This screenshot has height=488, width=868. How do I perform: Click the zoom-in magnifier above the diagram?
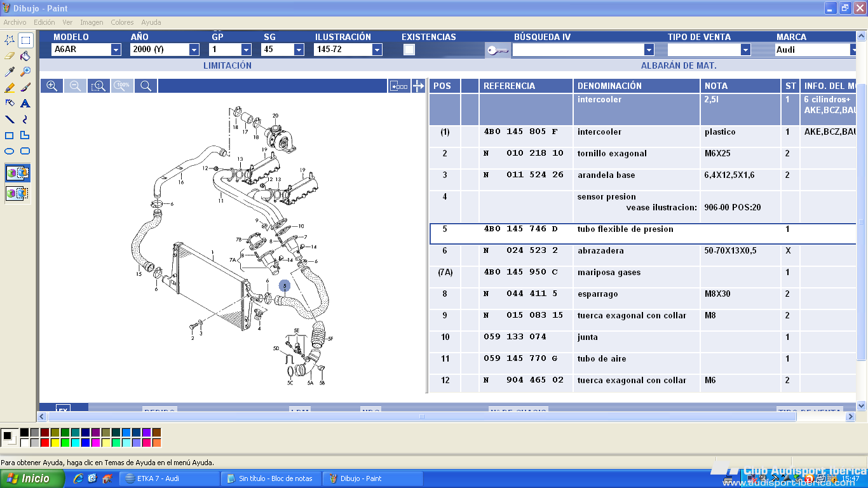[52, 86]
